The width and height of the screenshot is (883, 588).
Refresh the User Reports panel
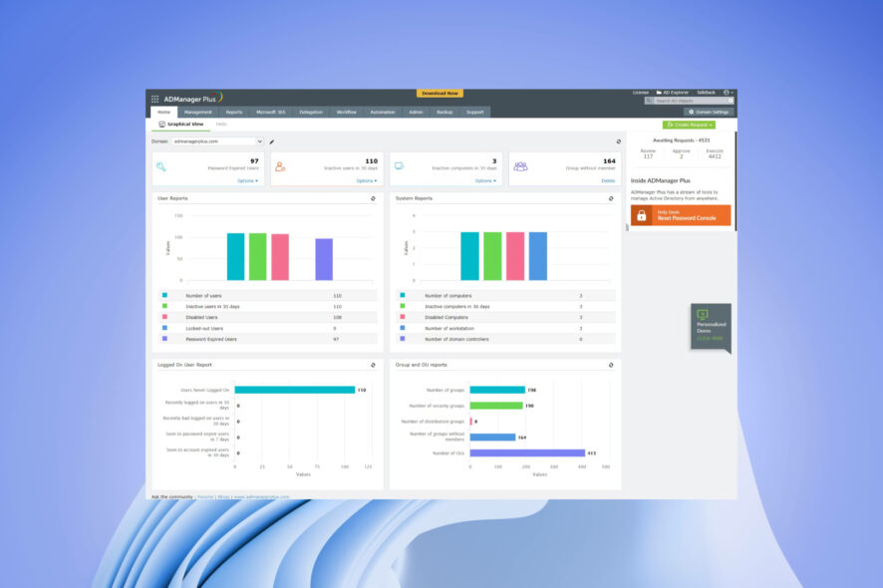(373, 198)
